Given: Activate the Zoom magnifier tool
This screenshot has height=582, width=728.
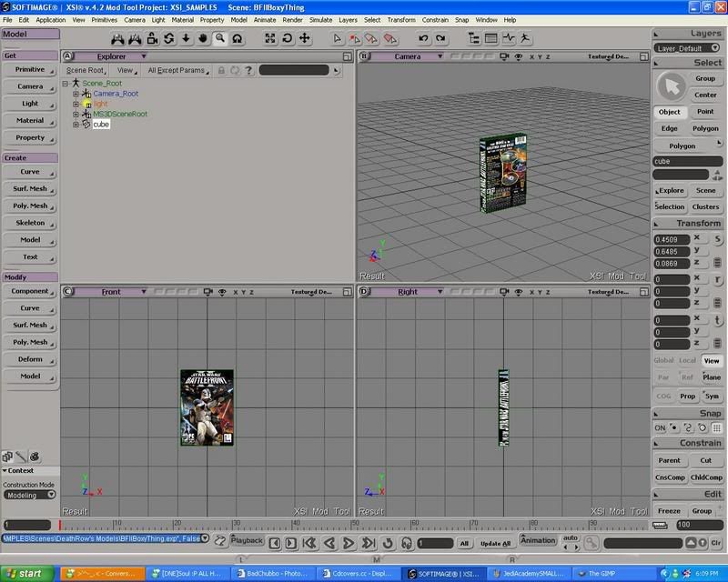Looking at the screenshot, I should tap(220, 38).
